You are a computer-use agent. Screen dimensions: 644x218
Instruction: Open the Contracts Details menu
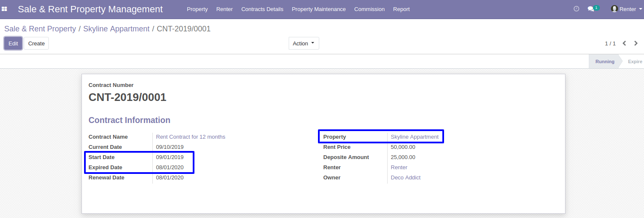coord(262,9)
